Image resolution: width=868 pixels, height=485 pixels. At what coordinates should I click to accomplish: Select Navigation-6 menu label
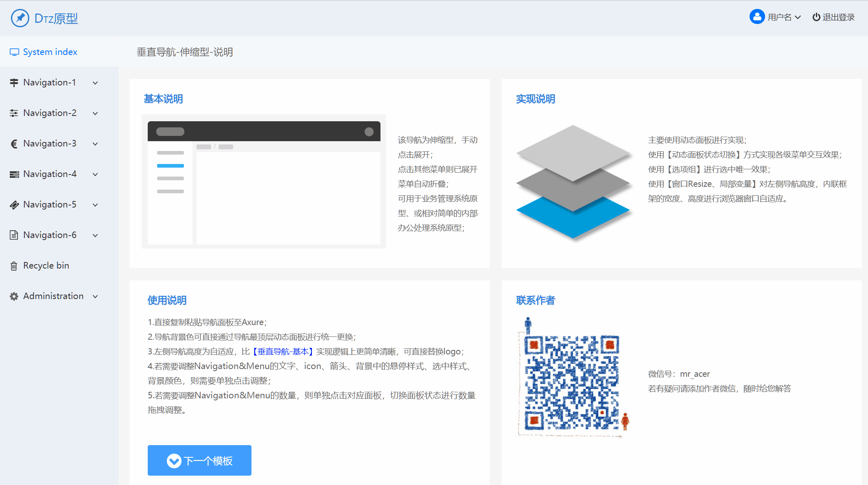(x=50, y=235)
